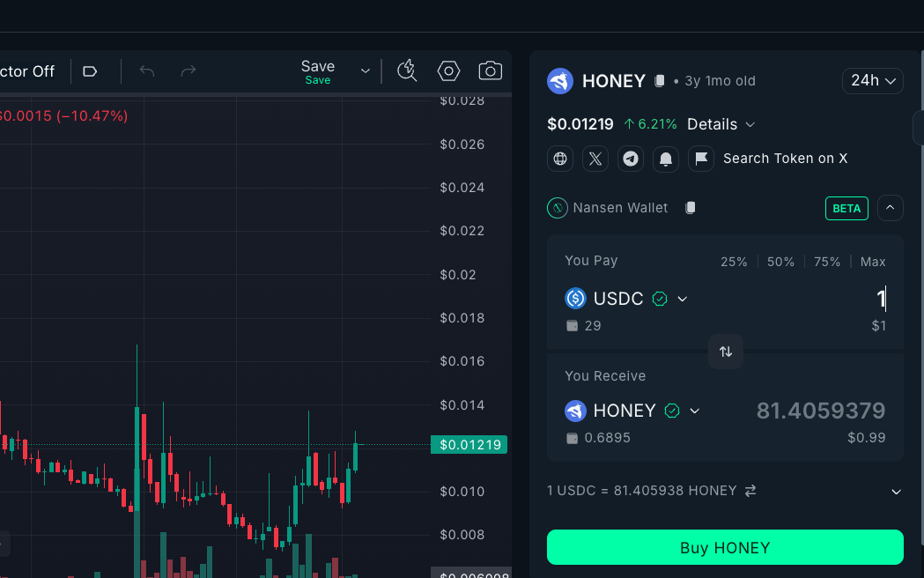
Task: Click the flag report icon
Action: click(x=701, y=159)
